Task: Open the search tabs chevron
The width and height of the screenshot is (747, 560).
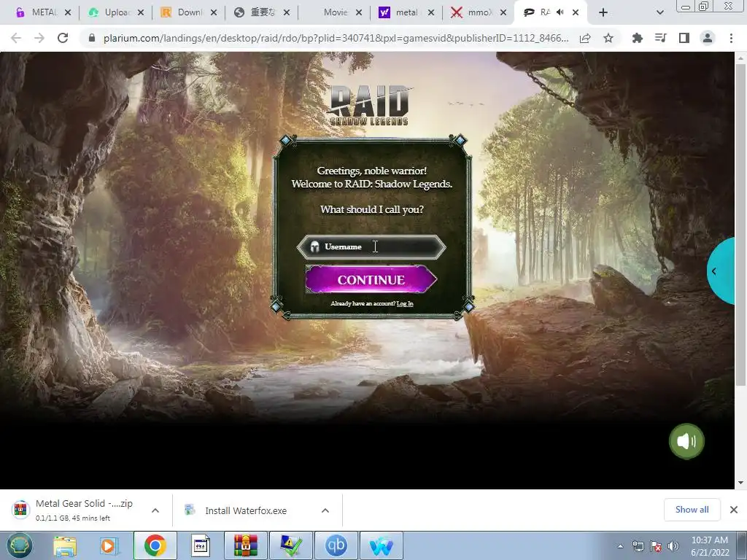Action: (659, 12)
